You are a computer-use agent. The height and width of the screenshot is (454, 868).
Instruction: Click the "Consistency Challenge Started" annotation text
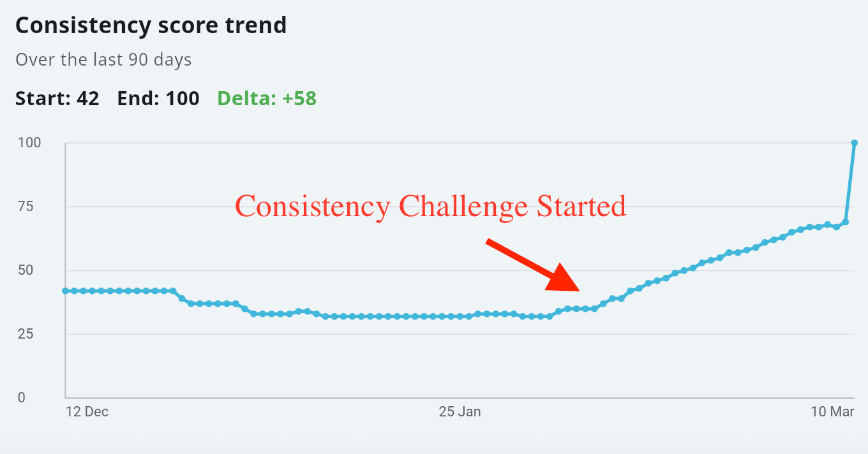(431, 207)
